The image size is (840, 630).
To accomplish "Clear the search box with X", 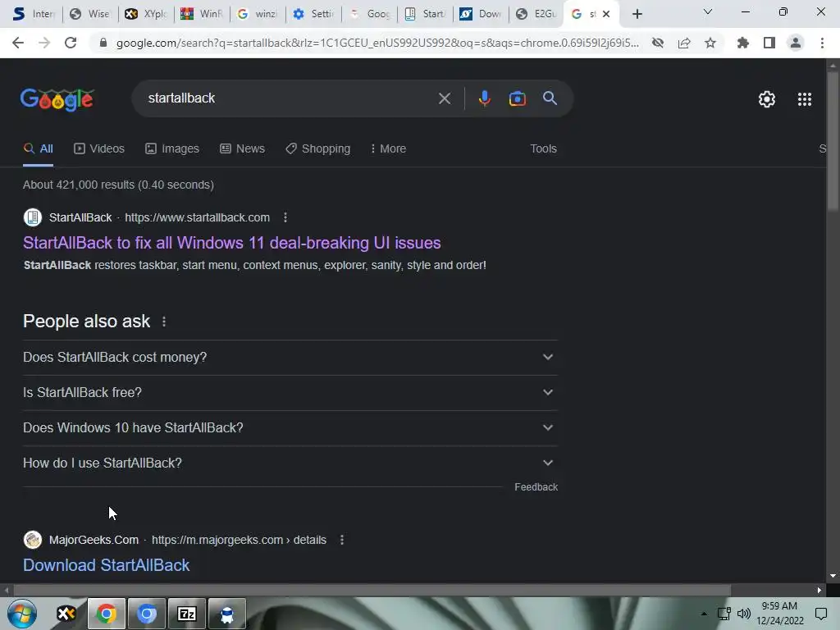I will pos(444,98).
